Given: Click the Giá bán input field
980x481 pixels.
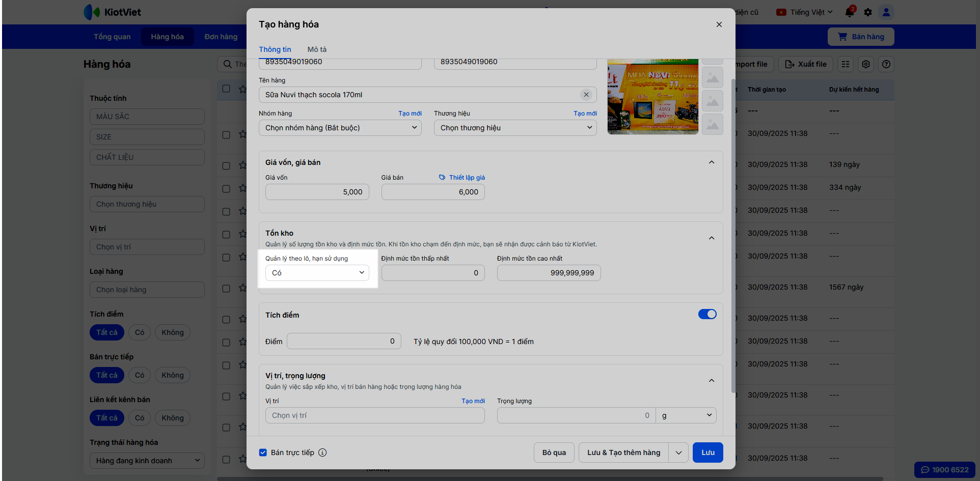Looking at the screenshot, I should (433, 192).
